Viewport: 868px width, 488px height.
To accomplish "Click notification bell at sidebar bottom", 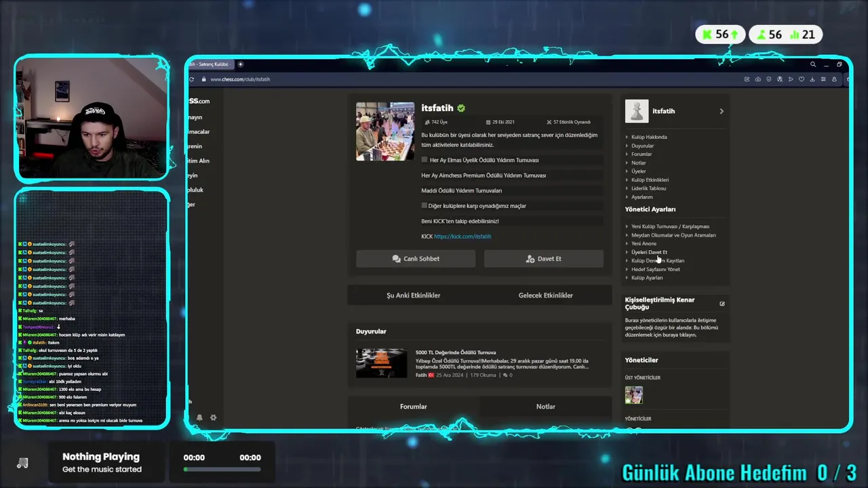I will point(199,418).
